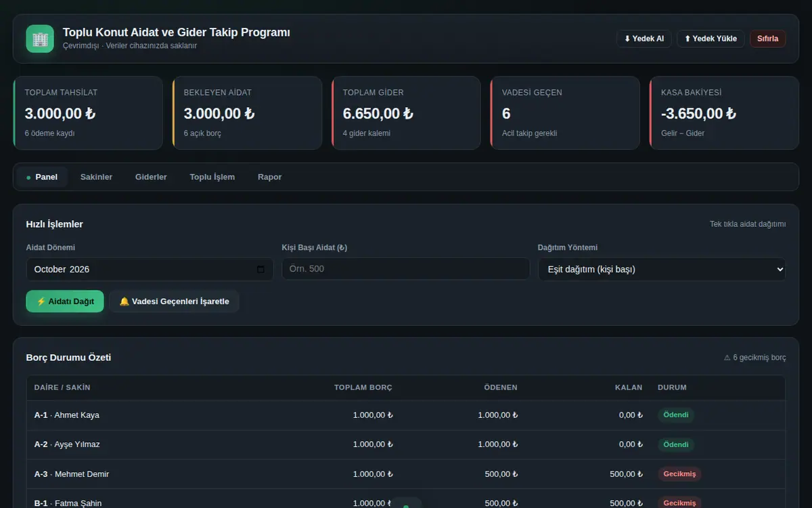Click Vadesi Geçenleri İşaretle button

point(174,301)
